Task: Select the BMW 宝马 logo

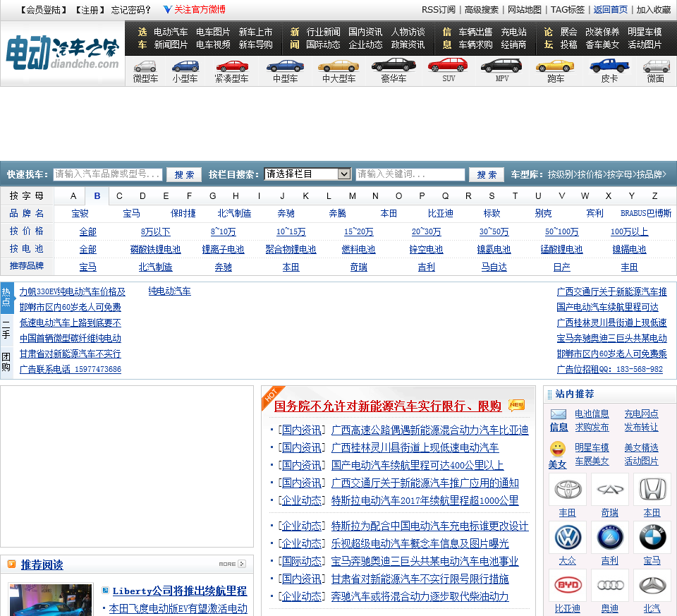Action: coord(652,538)
